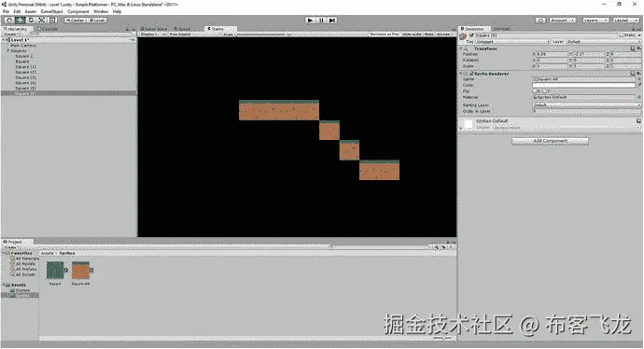Open the File menu
The width and height of the screenshot is (644, 349).
(x=6, y=11)
